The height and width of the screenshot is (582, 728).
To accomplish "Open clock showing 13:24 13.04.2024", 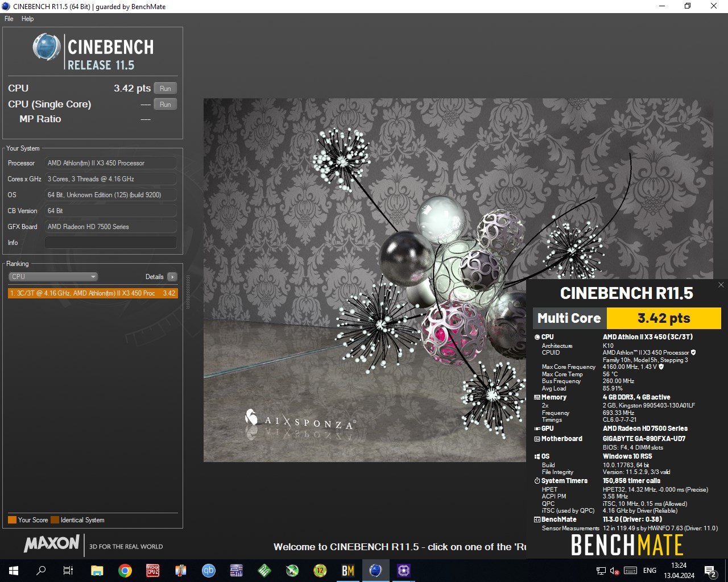I will (x=679, y=571).
